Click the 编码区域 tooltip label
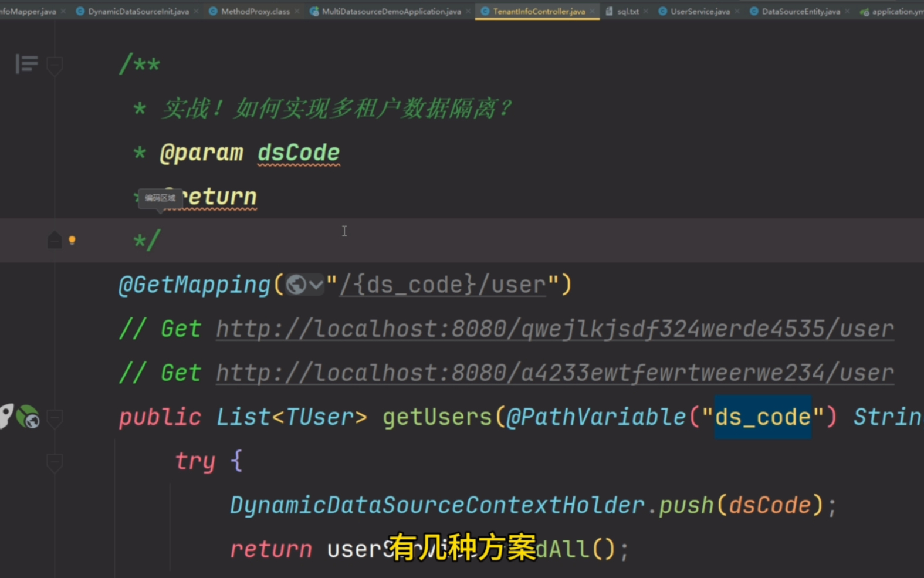 (x=160, y=198)
